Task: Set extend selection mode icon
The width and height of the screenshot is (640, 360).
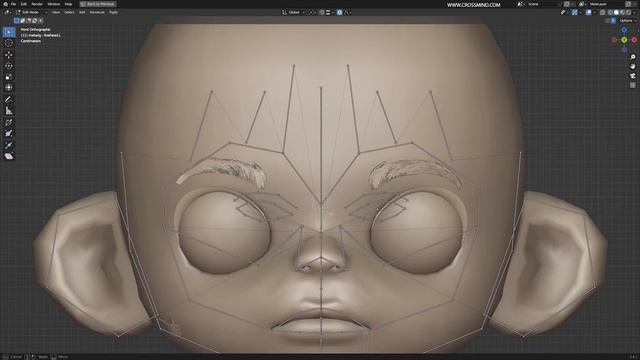Action: (x=23, y=20)
